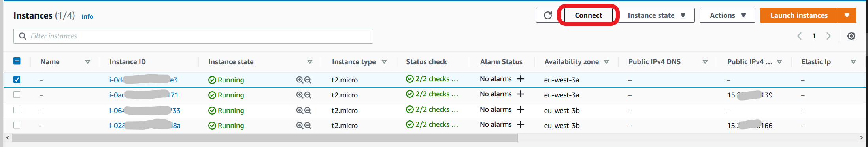Go to next page arrow
The image size is (868, 147).
[829, 36]
